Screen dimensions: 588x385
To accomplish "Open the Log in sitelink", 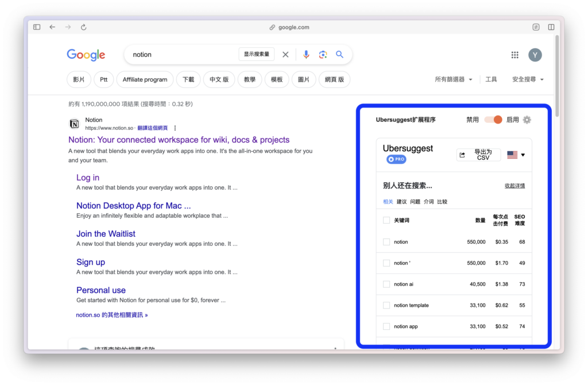I will click(x=88, y=178).
